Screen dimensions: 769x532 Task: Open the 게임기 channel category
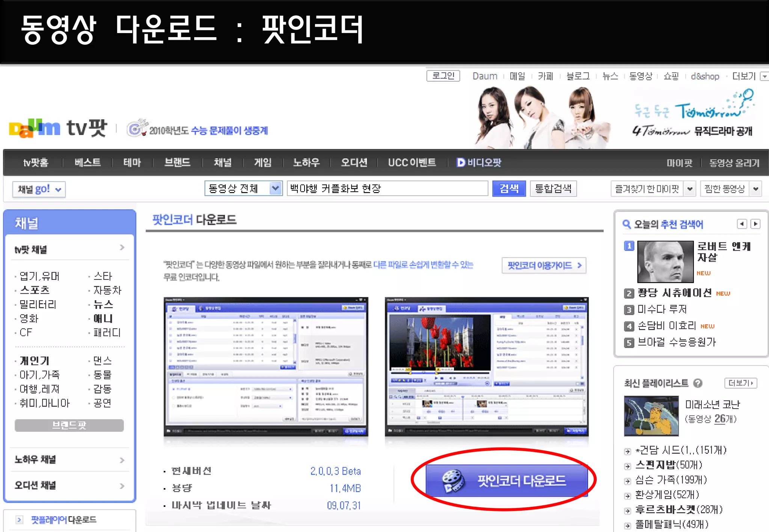click(x=34, y=361)
